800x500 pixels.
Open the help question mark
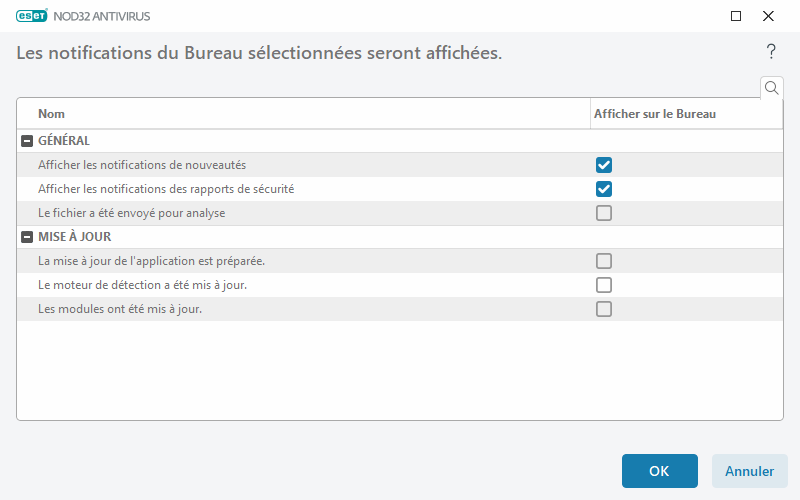pyautogui.click(x=771, y=52)
